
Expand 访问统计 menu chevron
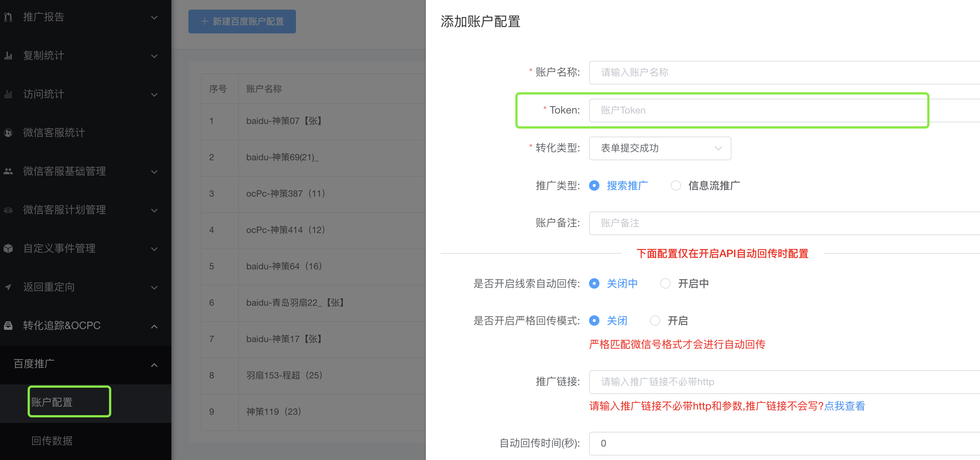154,94
